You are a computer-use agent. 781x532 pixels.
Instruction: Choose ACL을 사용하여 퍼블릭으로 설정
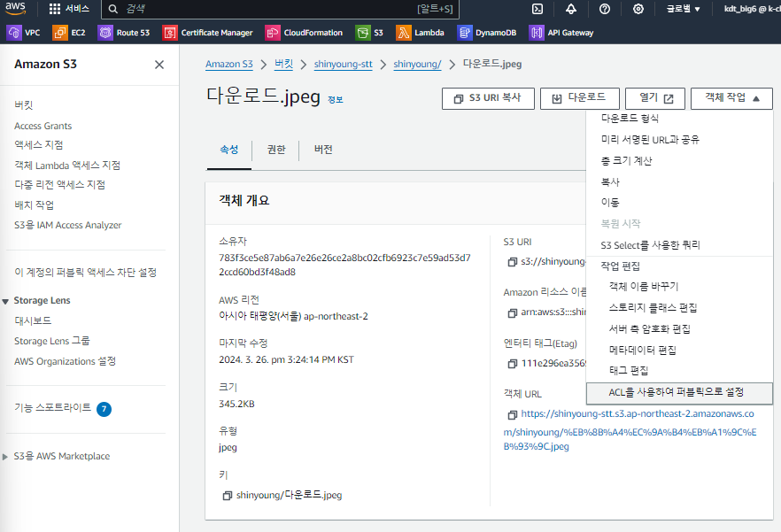tap(679, 393)
